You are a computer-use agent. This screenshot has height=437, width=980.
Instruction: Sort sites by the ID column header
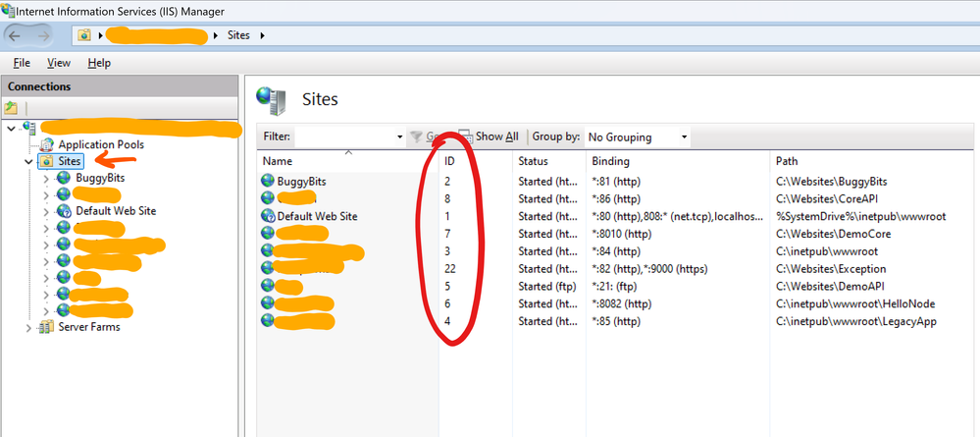point(448,161)
